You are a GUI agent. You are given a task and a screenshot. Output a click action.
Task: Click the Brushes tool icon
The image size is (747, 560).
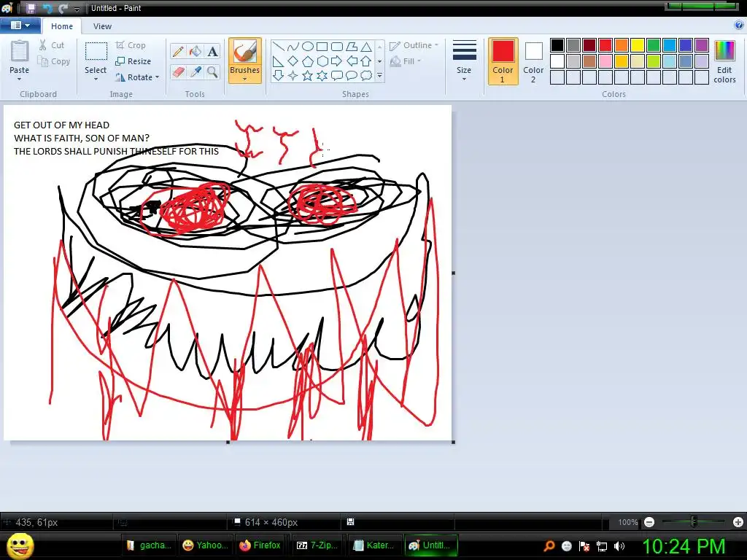[x=245, y=51]
